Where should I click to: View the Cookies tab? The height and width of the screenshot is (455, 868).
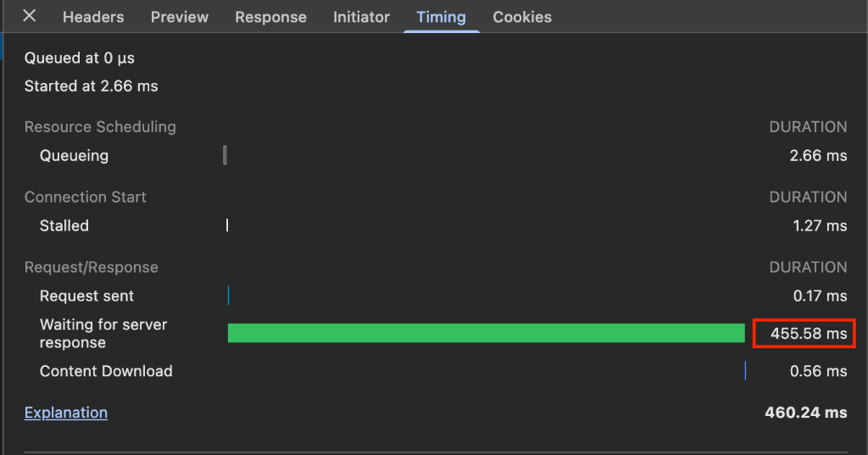tap(522, 17)
